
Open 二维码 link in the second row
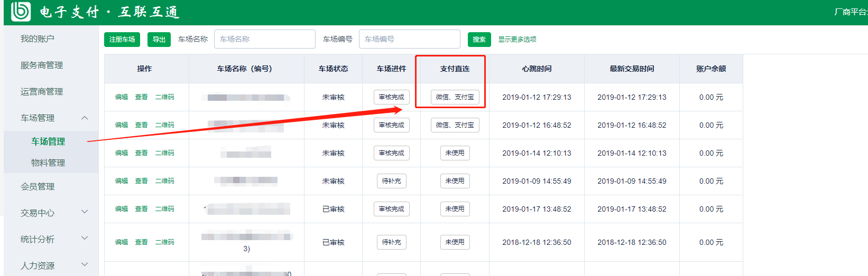(164, 125)
